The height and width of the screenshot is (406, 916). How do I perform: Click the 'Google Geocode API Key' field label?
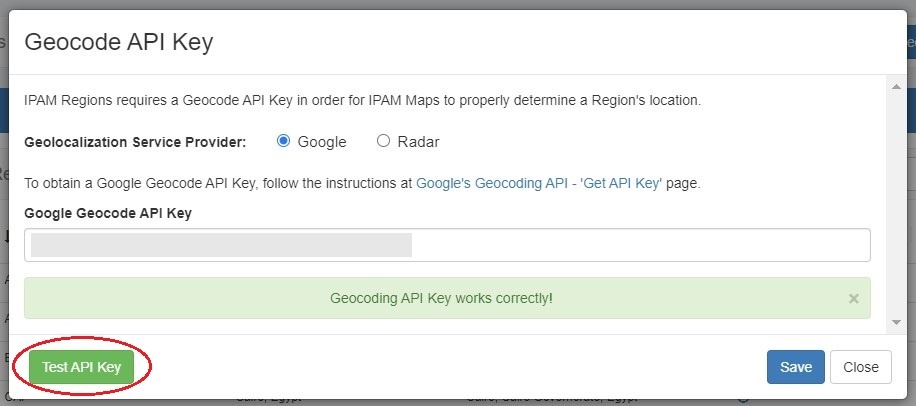(108, 213)
